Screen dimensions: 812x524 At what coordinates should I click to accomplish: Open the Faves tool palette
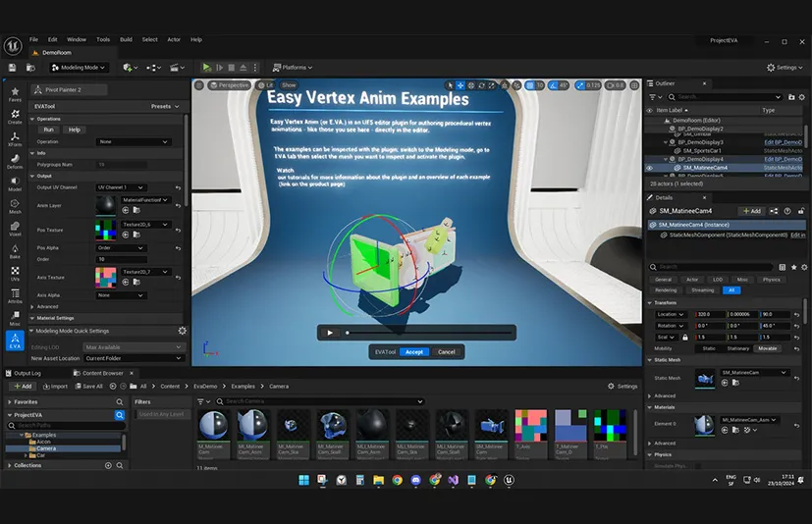(15, 94)
